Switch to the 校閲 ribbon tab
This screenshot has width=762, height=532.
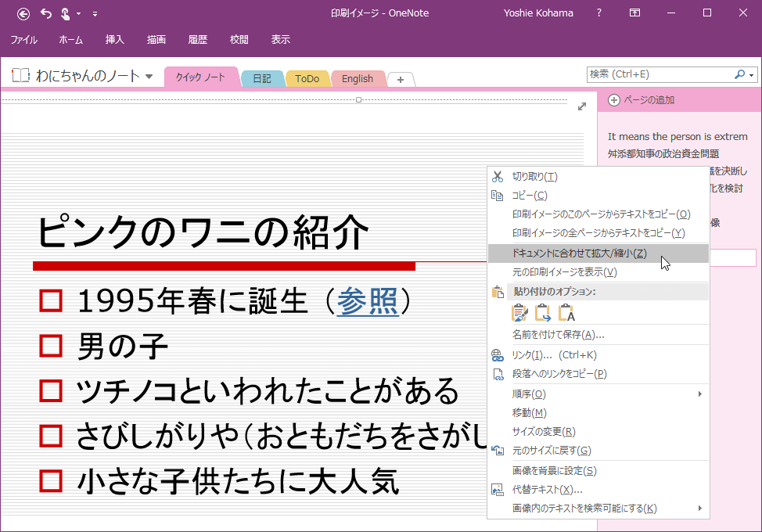click(239, 40)
